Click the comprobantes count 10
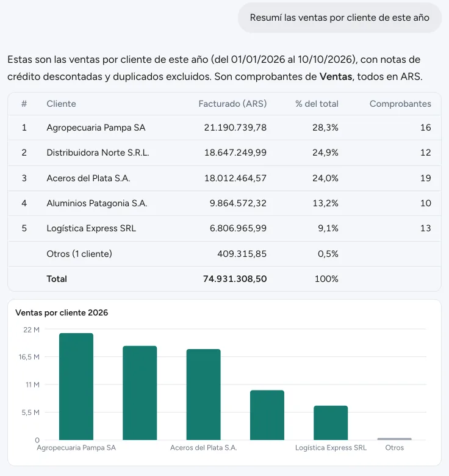 (426, 203)
